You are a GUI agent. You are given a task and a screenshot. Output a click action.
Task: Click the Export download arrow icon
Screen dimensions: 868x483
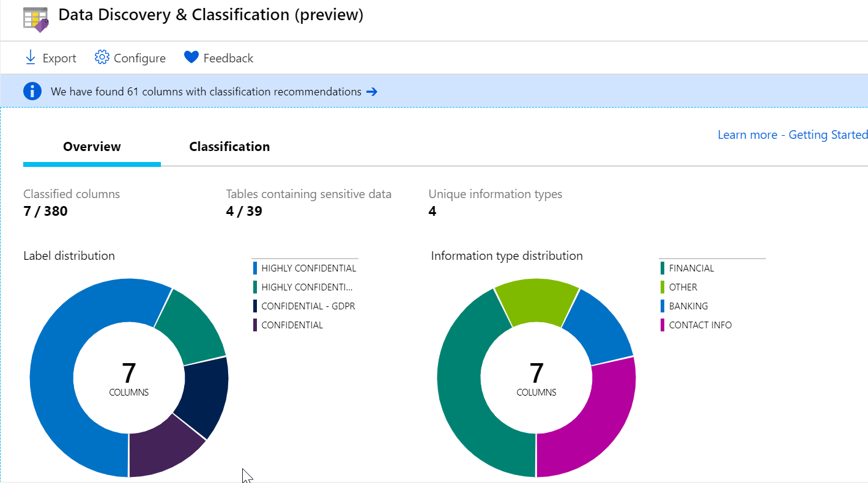coord(30,57)
